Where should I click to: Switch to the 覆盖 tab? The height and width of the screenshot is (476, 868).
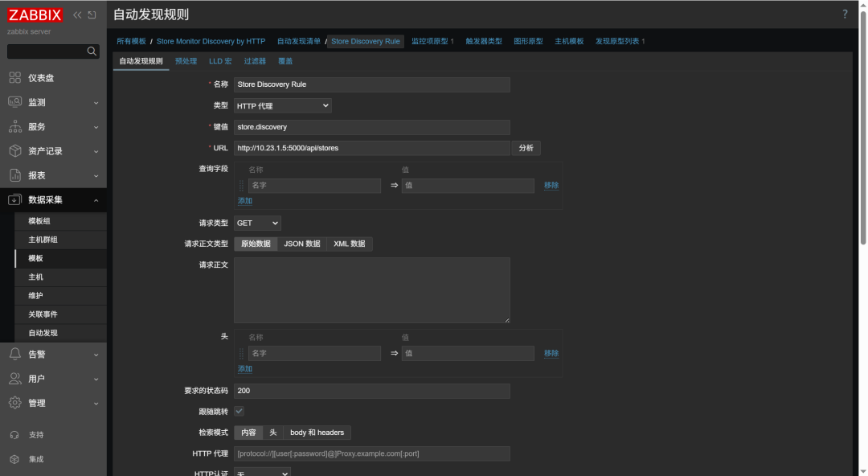coord(285,61)
